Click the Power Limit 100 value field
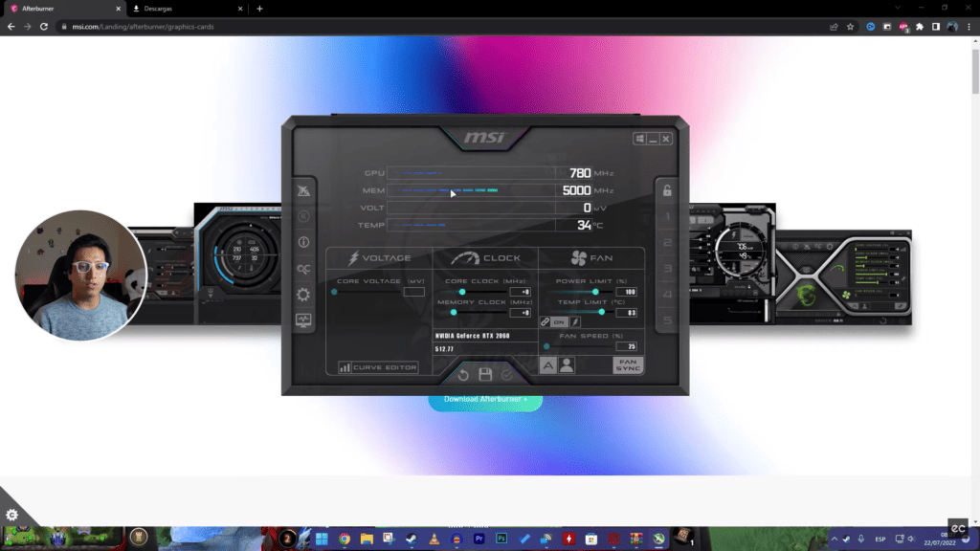980x551 pixels. coord(626,292)
